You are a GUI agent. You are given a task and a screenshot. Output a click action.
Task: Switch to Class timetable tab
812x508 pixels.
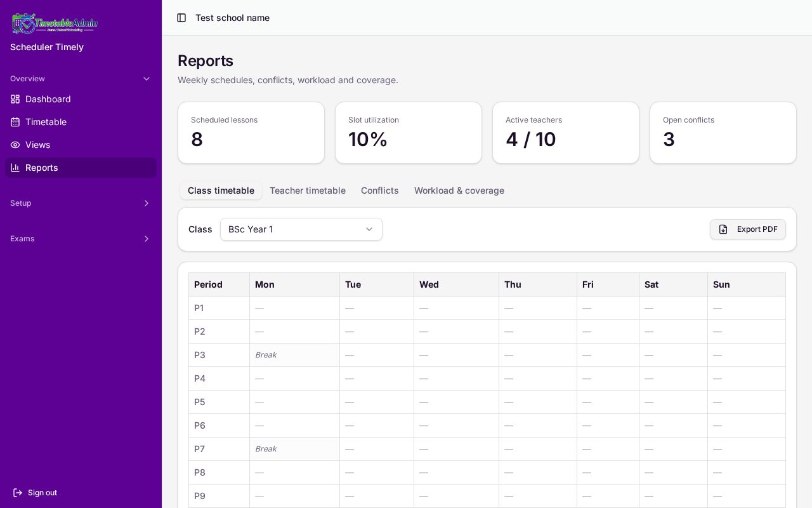221,190
